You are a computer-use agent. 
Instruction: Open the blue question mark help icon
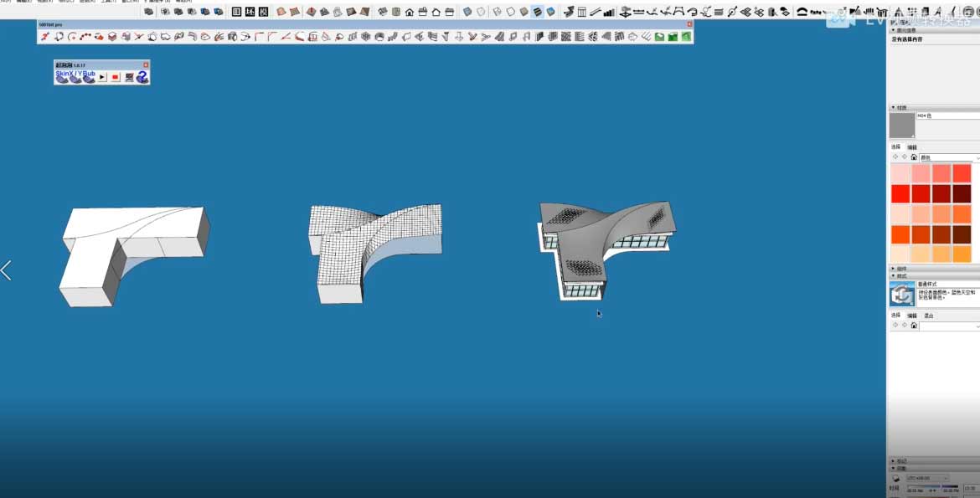[x=142, y=77]
